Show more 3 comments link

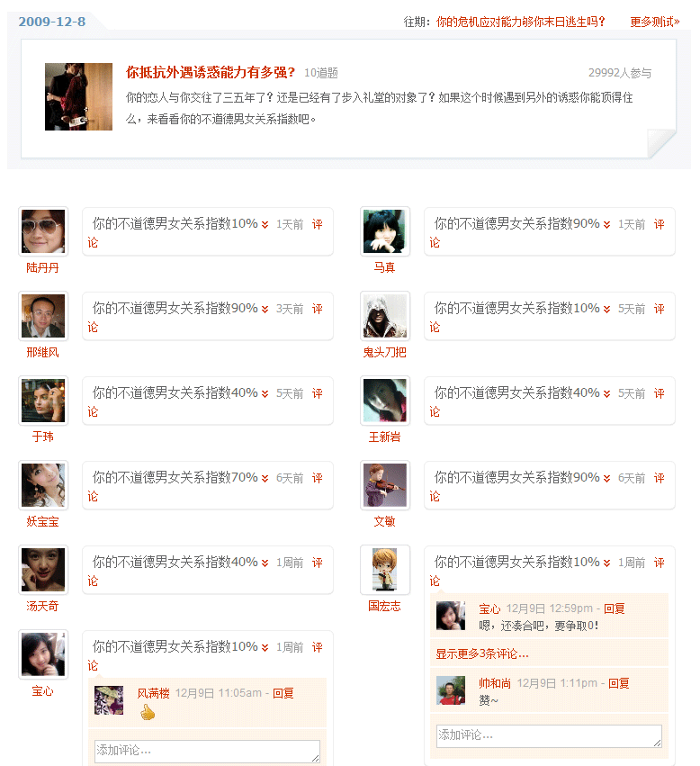point(482,653)
